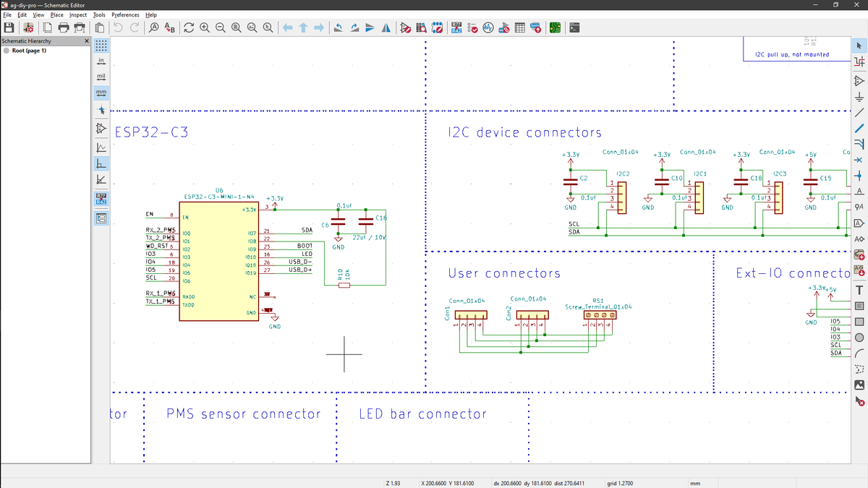Activate the interactive Delete tool
This screenshot has height=488, width=868.
[859, 401]
